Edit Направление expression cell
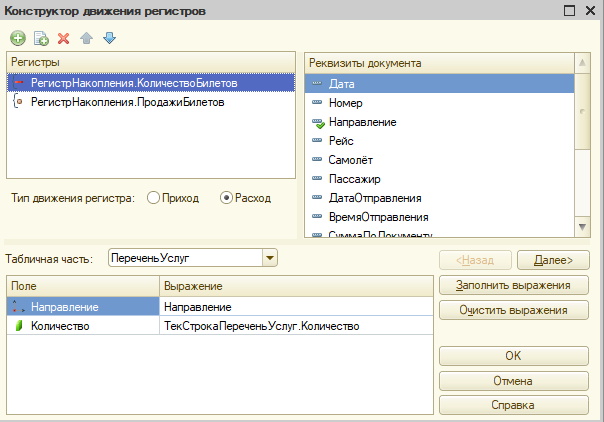The image size is (604, 422). (x=296, y=307)
